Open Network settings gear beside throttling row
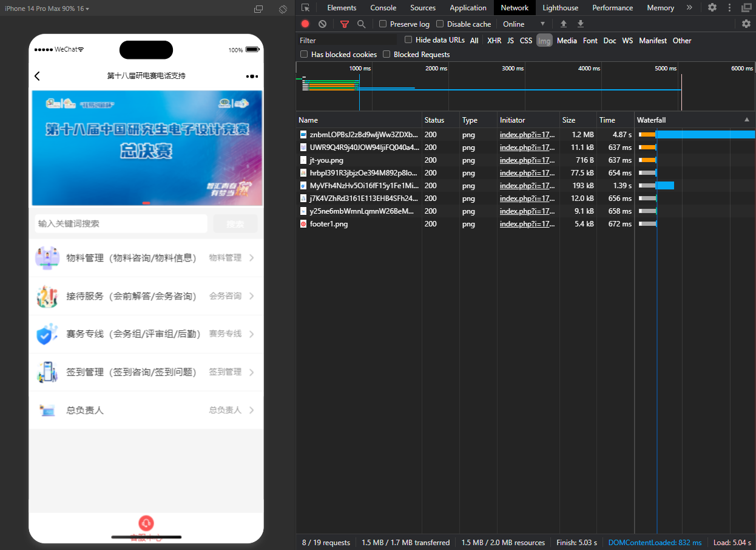This screenshot has width=756, height=550. click(x=746, y=24)
